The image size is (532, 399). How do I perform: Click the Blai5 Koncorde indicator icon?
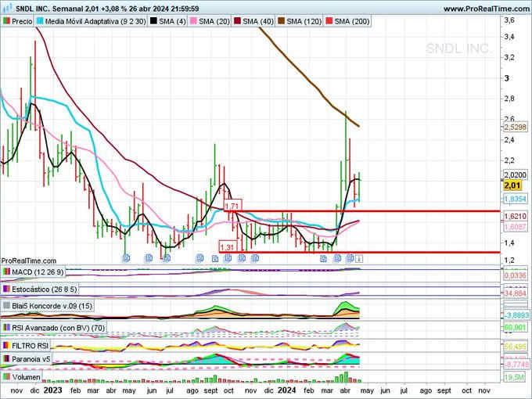tap(6, 306)
